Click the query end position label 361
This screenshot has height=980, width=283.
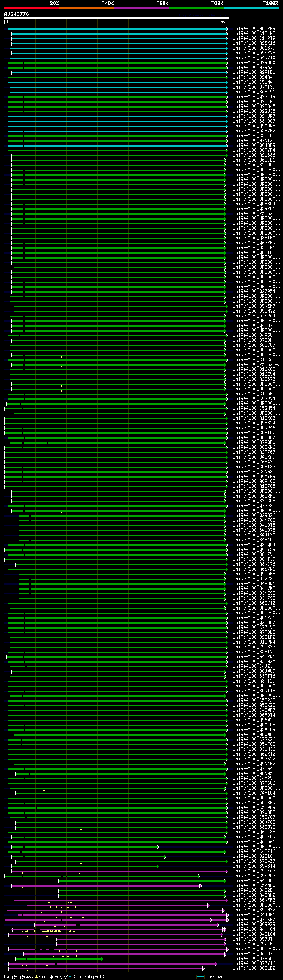(x=223, y=22)
